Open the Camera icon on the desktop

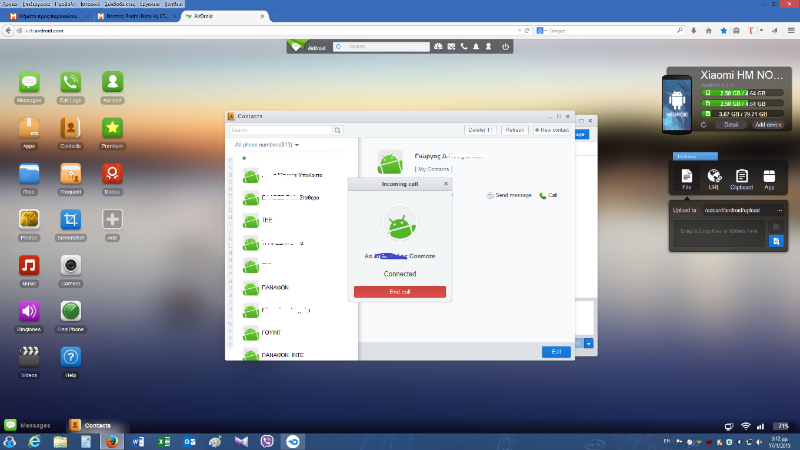[x=70, y=266]
